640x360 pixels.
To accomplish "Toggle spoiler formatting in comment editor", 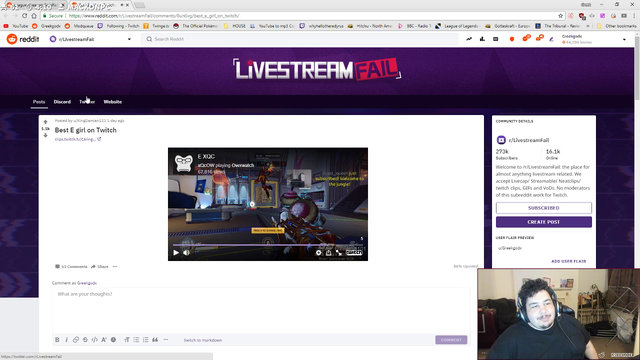I will (x=113, y=340).
